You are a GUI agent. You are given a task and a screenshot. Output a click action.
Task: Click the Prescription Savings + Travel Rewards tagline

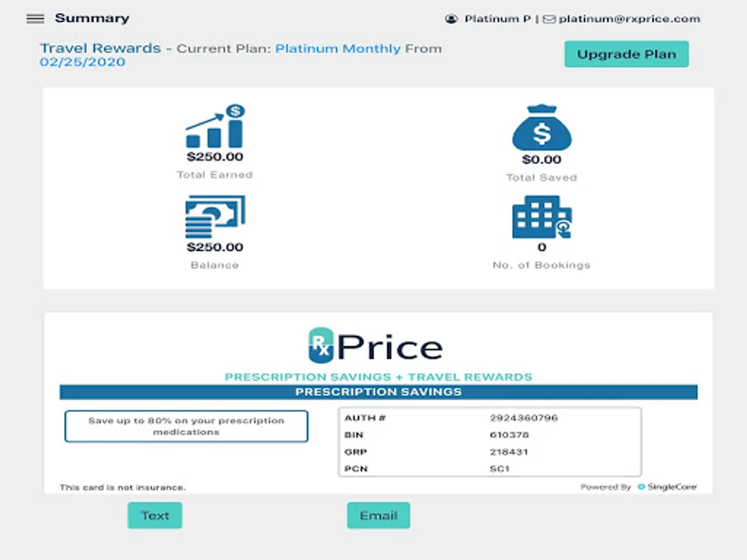click(378, 377)
